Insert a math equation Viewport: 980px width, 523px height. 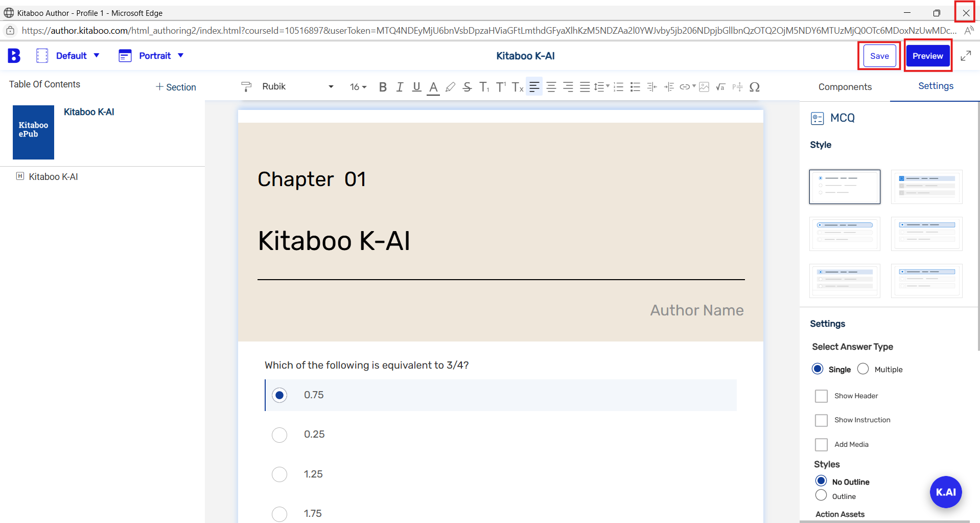click(721, 87)
